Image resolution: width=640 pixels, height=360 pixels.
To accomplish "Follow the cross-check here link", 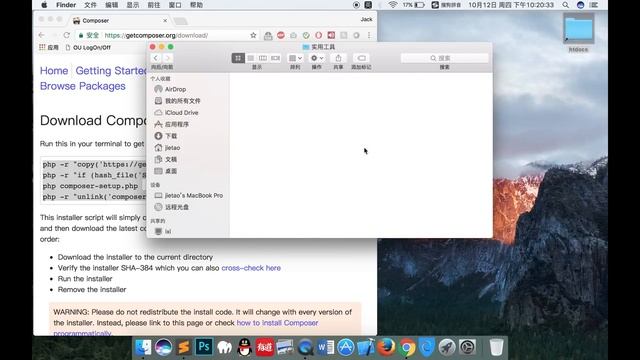I will point(251,268).
